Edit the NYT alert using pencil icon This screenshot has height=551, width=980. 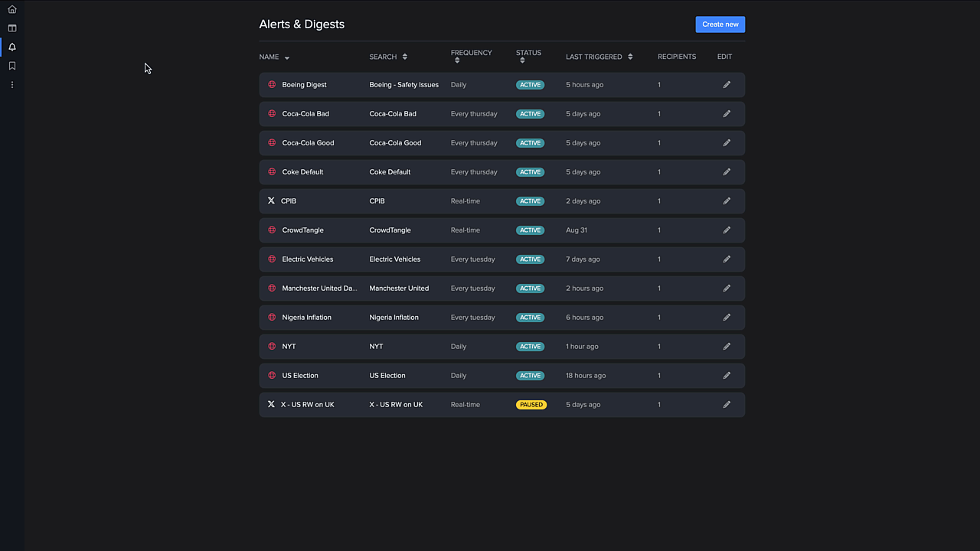click(x=727, y=347)
